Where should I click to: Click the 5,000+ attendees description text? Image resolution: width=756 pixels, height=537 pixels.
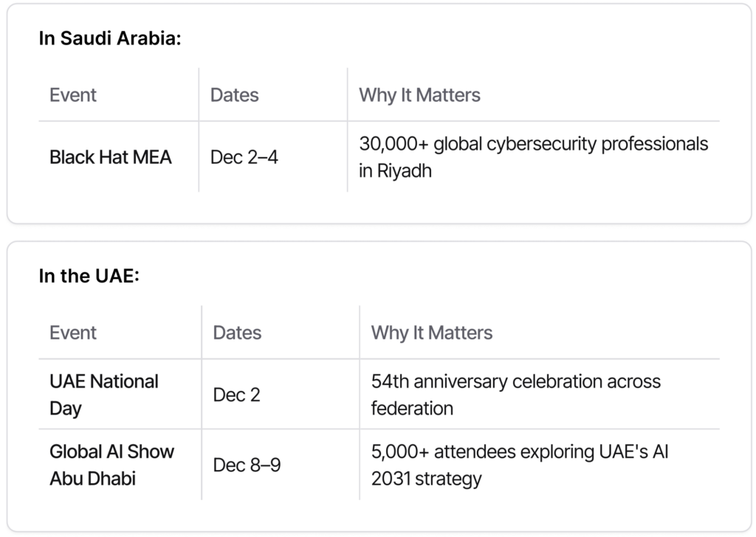(x=519, y=451)
